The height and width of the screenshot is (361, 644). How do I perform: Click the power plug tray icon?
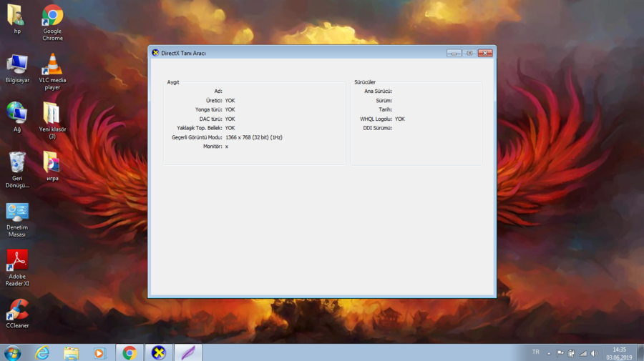(571, 353)
